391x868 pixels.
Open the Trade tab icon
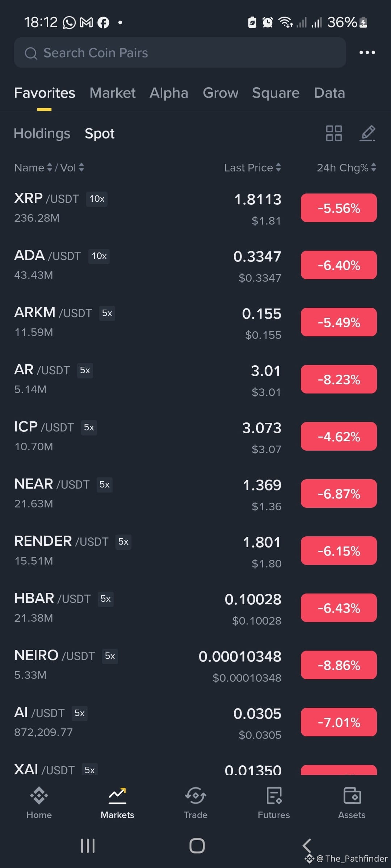tap(195, 795)
